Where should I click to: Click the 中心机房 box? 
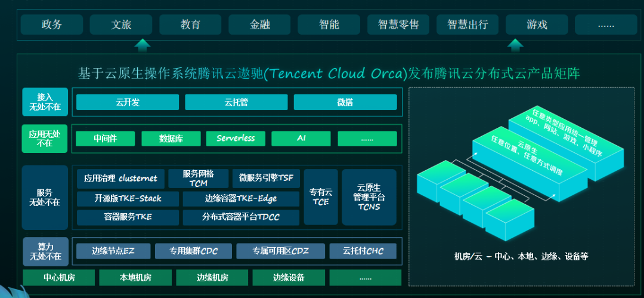point(58,278)
